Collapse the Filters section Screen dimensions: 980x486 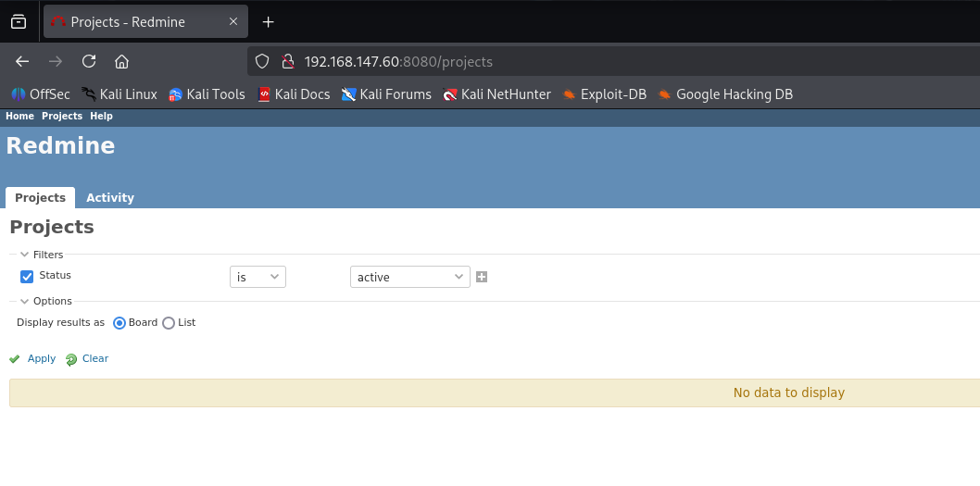tap(42, 255)
